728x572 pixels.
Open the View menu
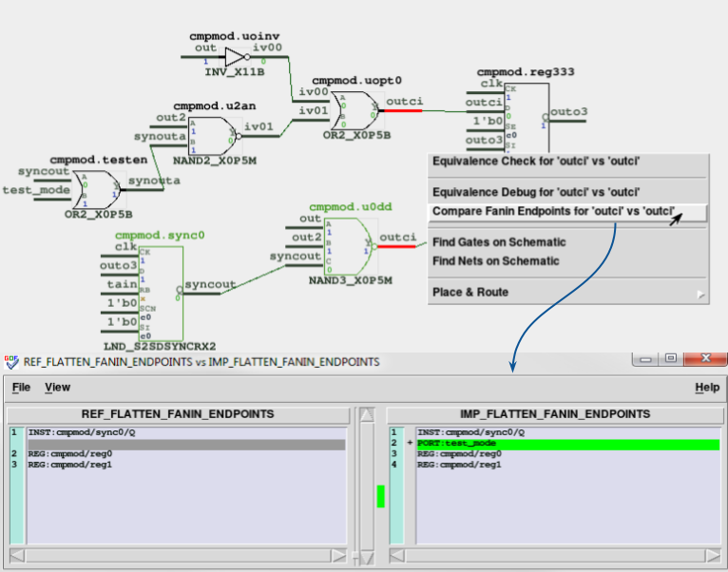(57, 388)
